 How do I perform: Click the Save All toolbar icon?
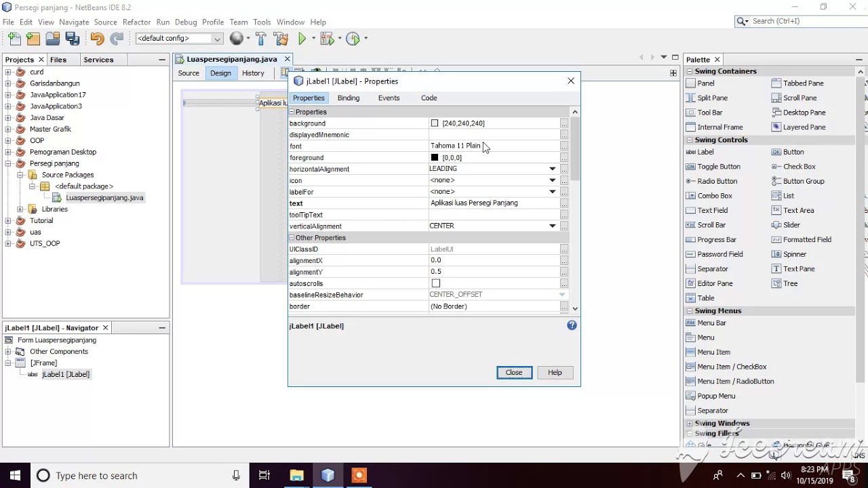tap(73, 39)
